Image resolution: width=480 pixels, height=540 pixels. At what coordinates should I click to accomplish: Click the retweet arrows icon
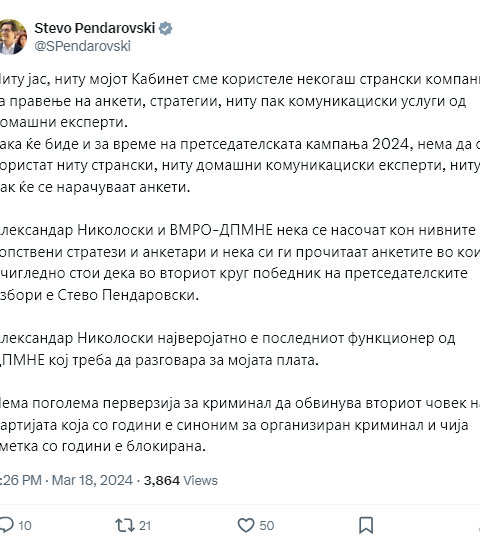125,525
